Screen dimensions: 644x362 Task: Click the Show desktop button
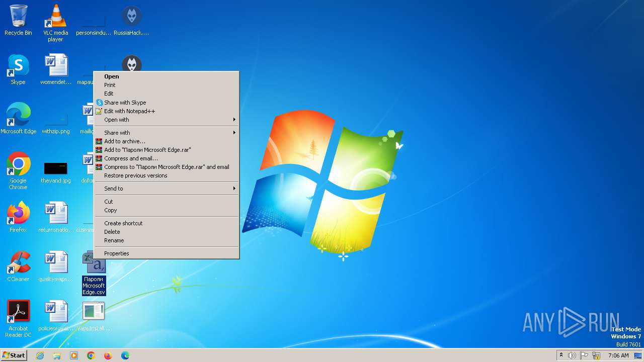(639, 355)
